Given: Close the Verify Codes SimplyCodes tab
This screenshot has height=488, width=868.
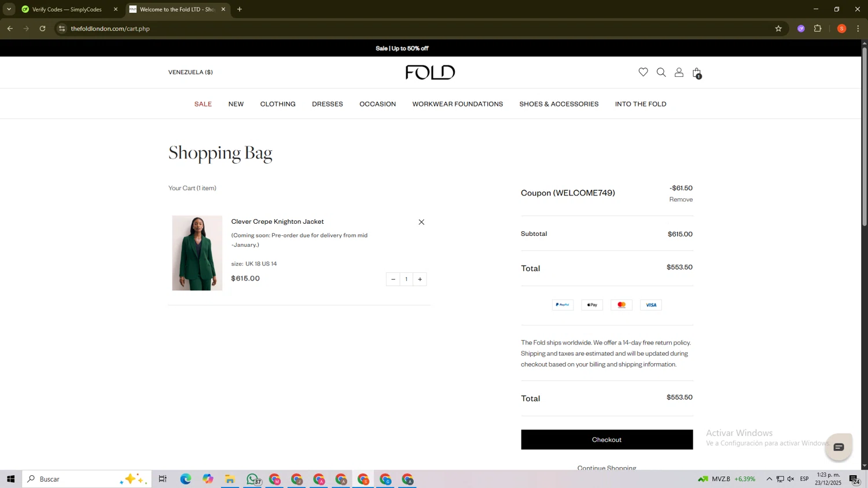Looking at the screenshot, I should point(115,9).
